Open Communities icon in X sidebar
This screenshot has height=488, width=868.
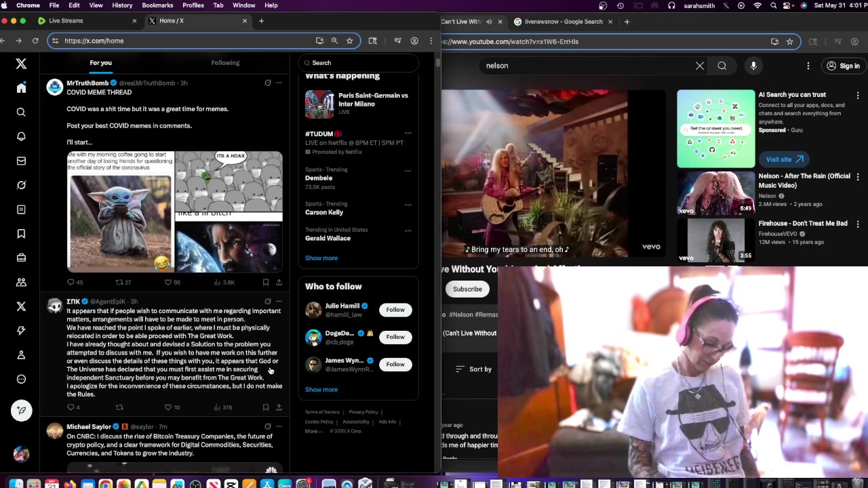21,282
